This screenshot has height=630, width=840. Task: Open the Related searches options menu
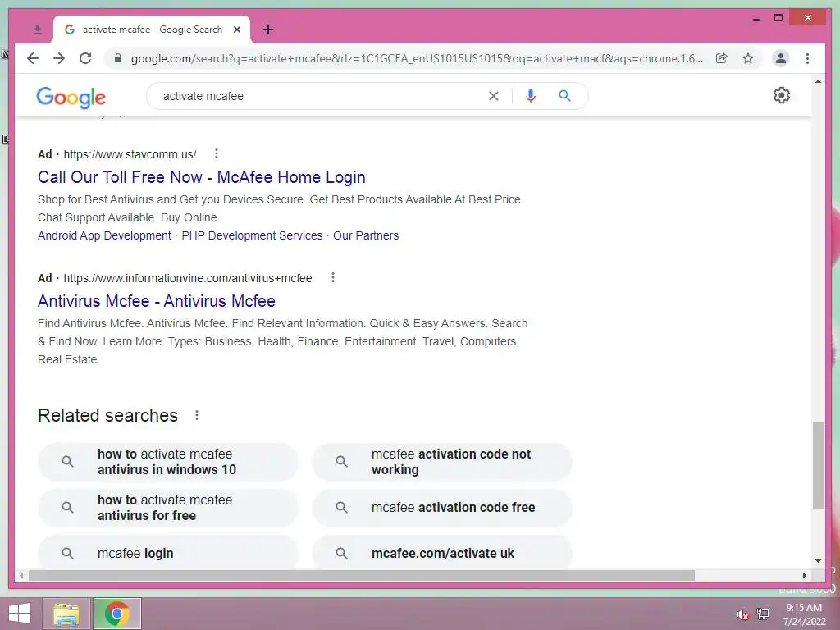tap(197, 415)
